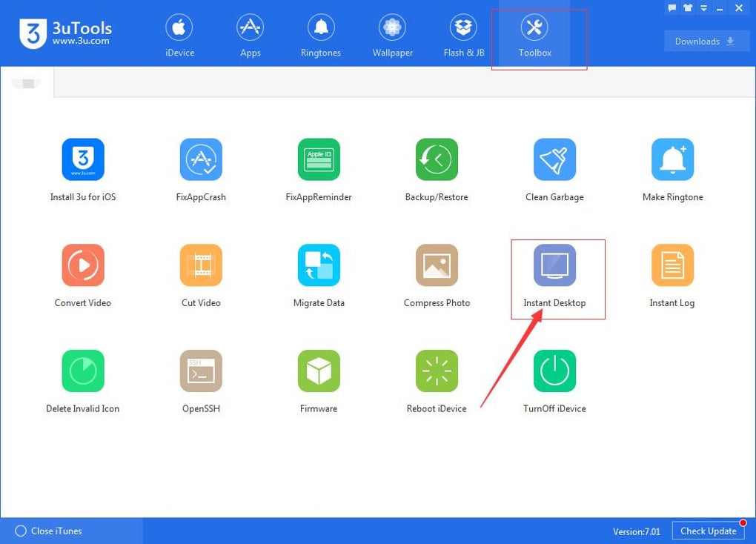Launch FixAppCrash tool

click(x=201, y=159)
